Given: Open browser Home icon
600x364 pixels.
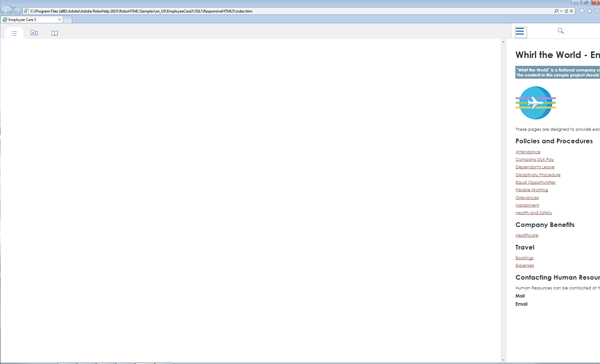Looking at the screenshot, I should pos(582,11).
